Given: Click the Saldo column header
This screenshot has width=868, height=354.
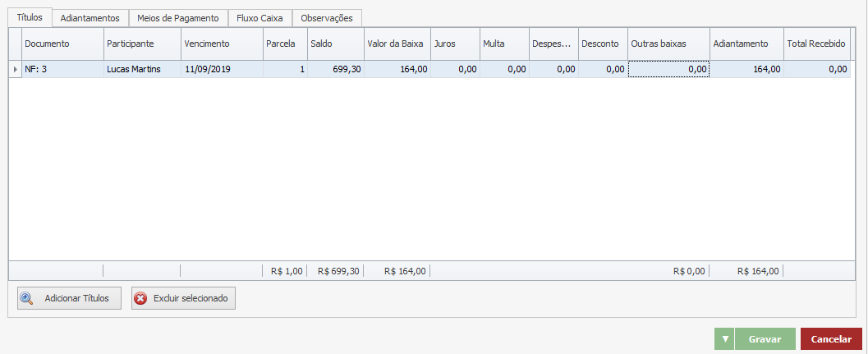Looking at the screenshot, I should coord(335,44).
